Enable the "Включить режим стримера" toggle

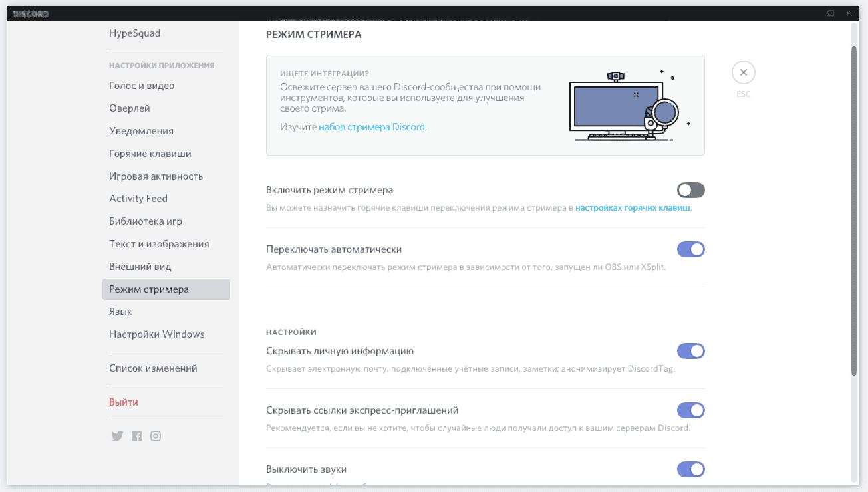pos(691,191)
